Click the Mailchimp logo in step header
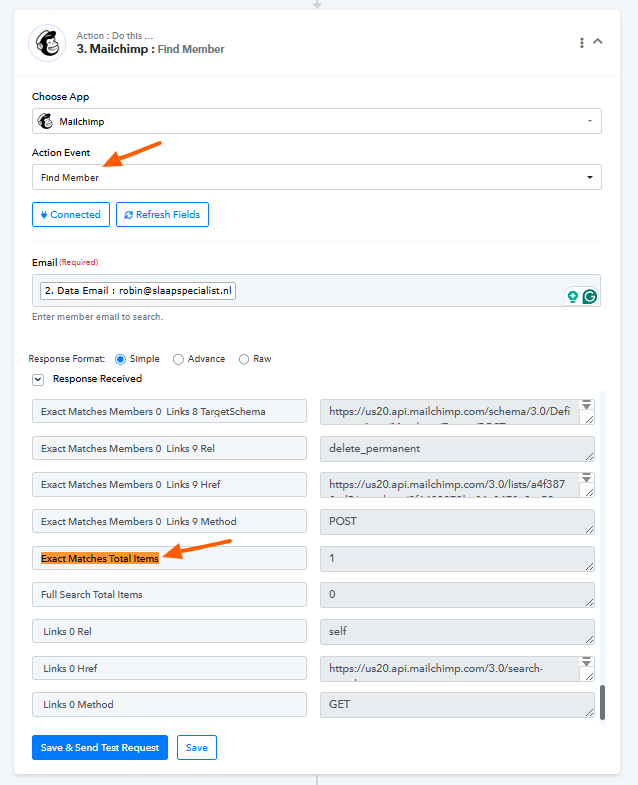Screen dimensions: 638x785 47,43
